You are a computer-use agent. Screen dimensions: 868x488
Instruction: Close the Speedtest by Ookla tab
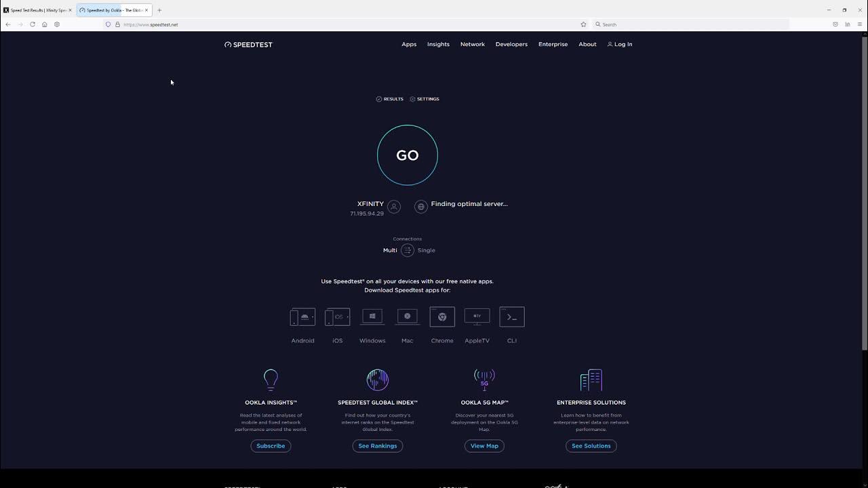coord(146,10)
